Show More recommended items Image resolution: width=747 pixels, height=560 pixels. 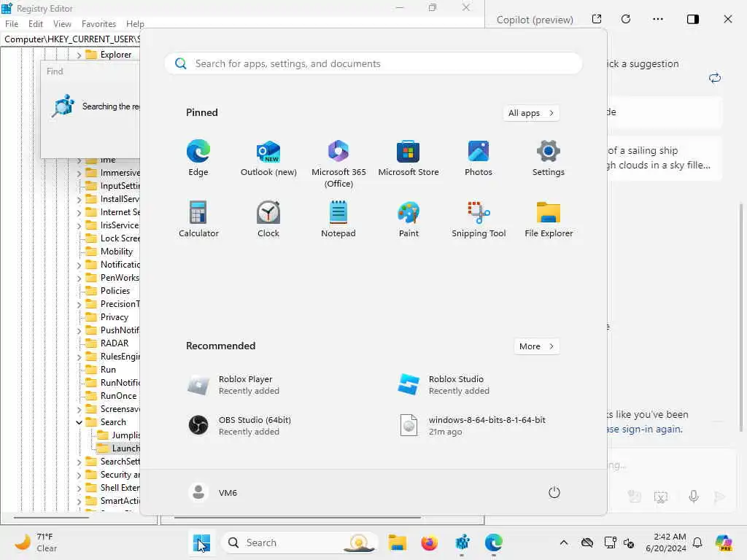pyautogui.click(x=536, y=346)
